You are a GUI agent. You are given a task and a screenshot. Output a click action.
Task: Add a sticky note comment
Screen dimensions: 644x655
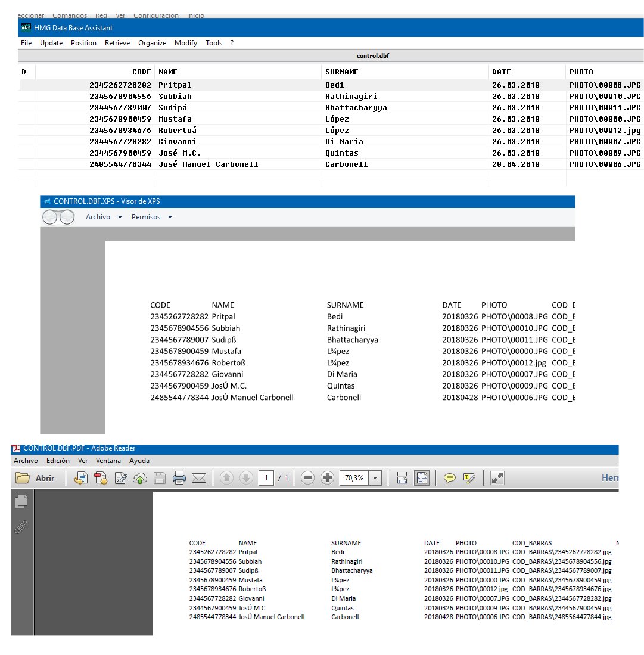450,478
